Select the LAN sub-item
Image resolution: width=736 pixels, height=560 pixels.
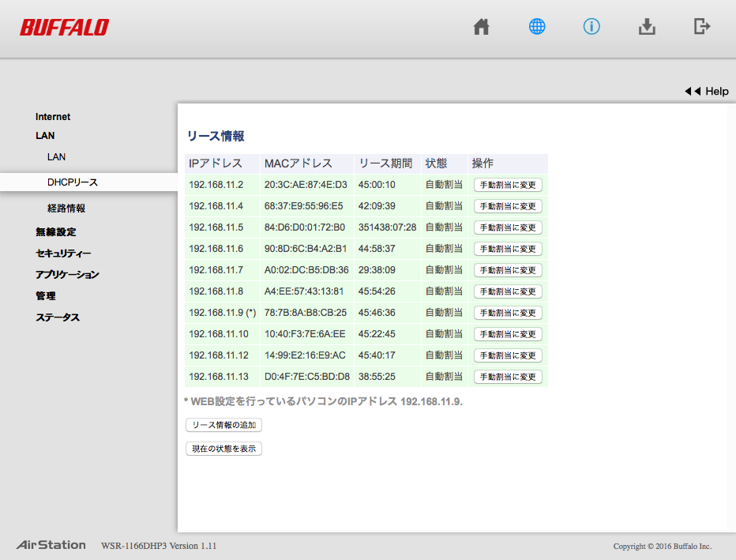click(x=56, y=156)
